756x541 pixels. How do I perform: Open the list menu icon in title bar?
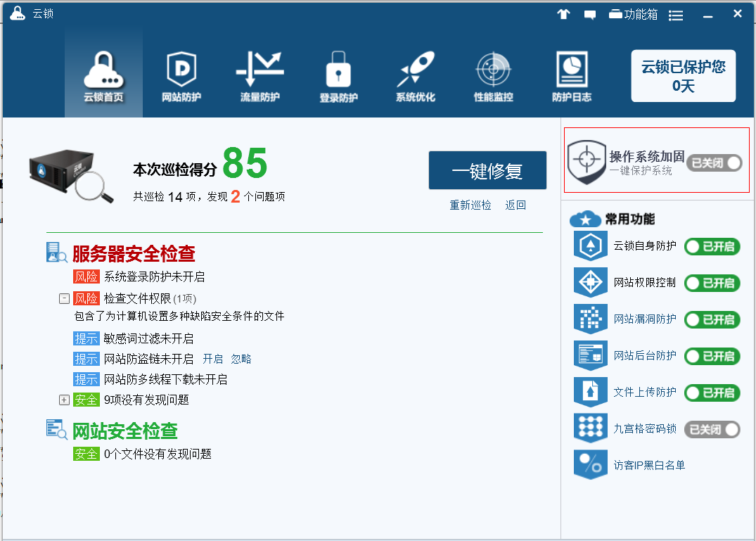[x=676, y=15]
